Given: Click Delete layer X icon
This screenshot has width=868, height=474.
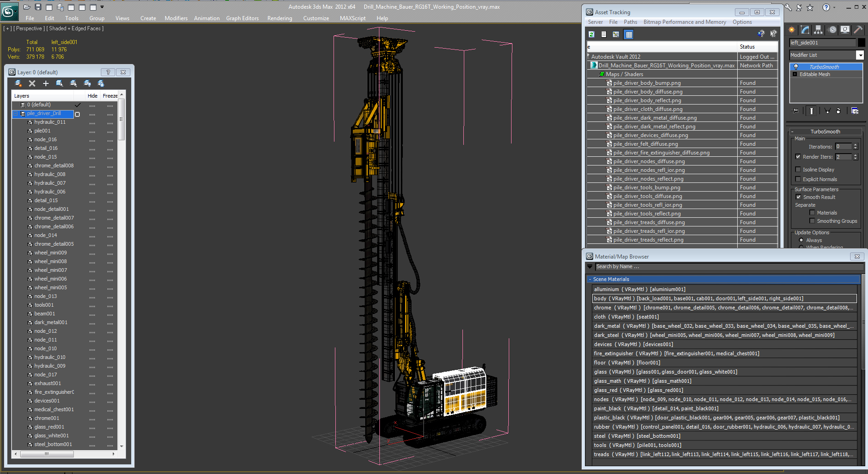Looking at the screenshot, I should point(32,83).
